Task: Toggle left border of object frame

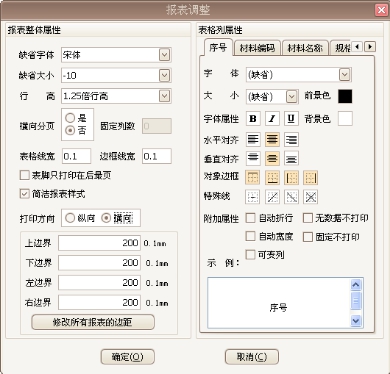Action: [291, 177]
